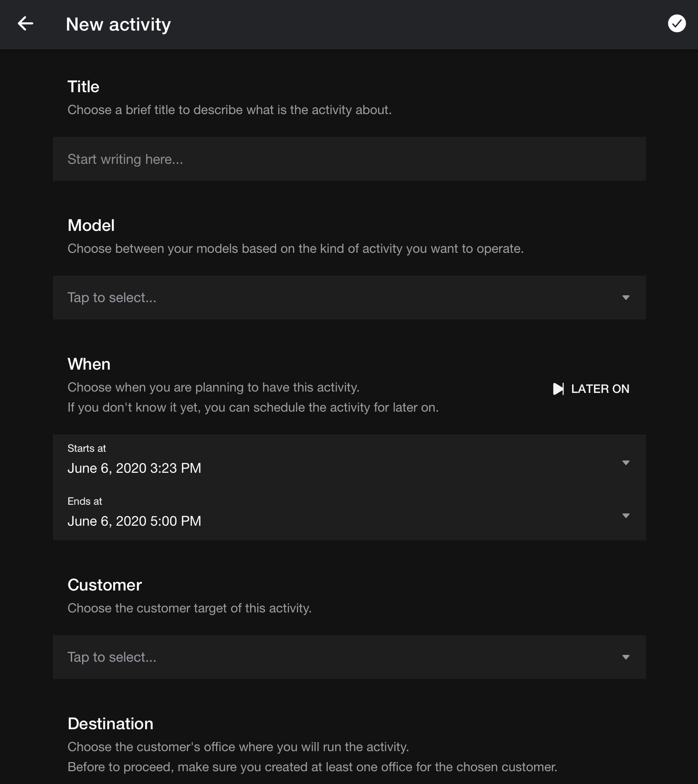
Task: Open the Customer "Tap to select..." dropdown
Action: [319, 657]
